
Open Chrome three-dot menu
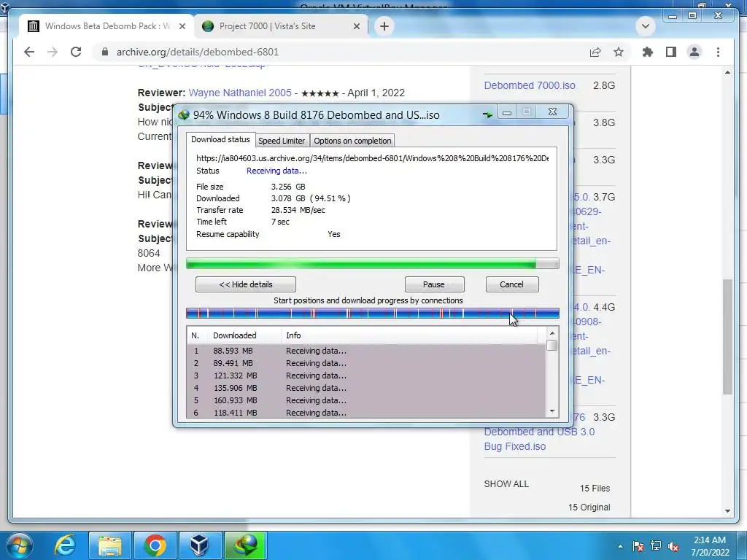point(718,52)
